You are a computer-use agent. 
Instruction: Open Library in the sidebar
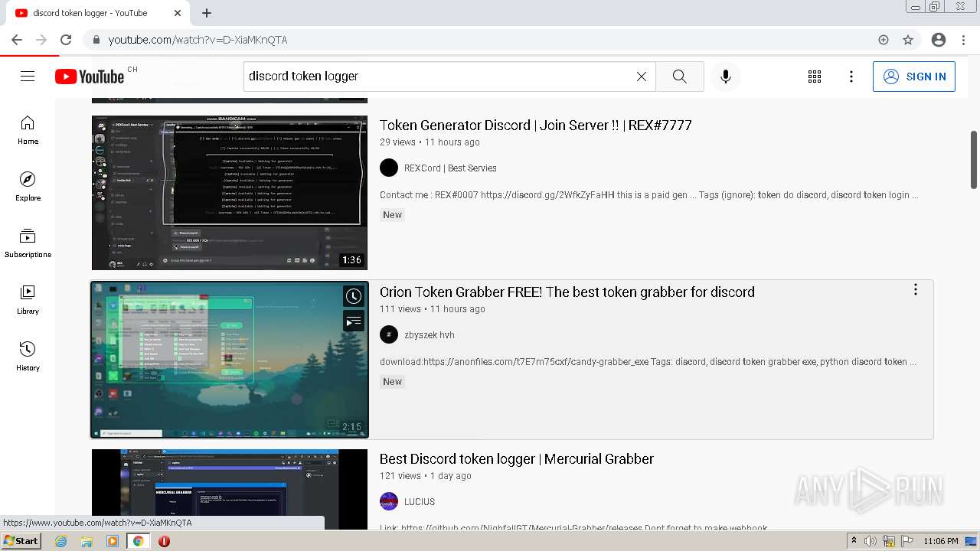(28, 300)
